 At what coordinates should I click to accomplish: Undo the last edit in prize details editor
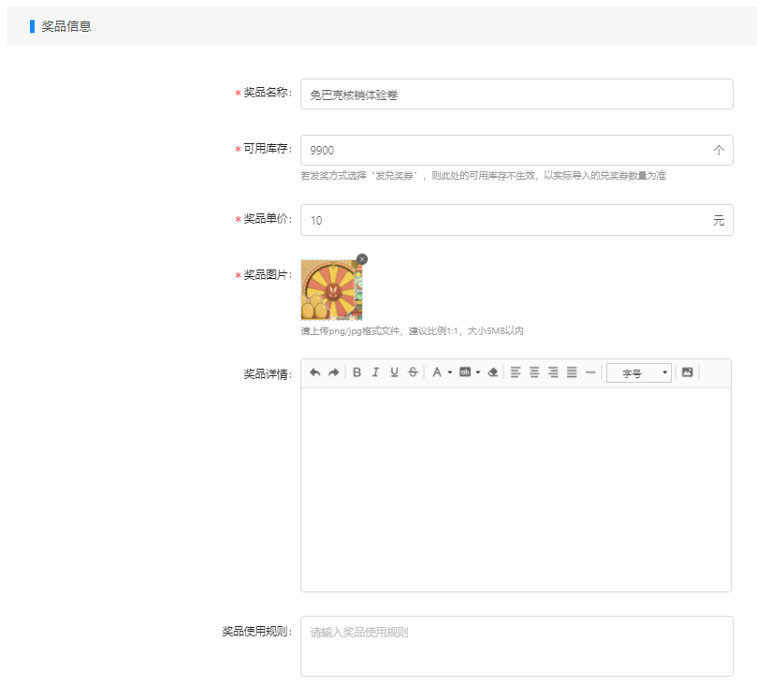point(314,372)
